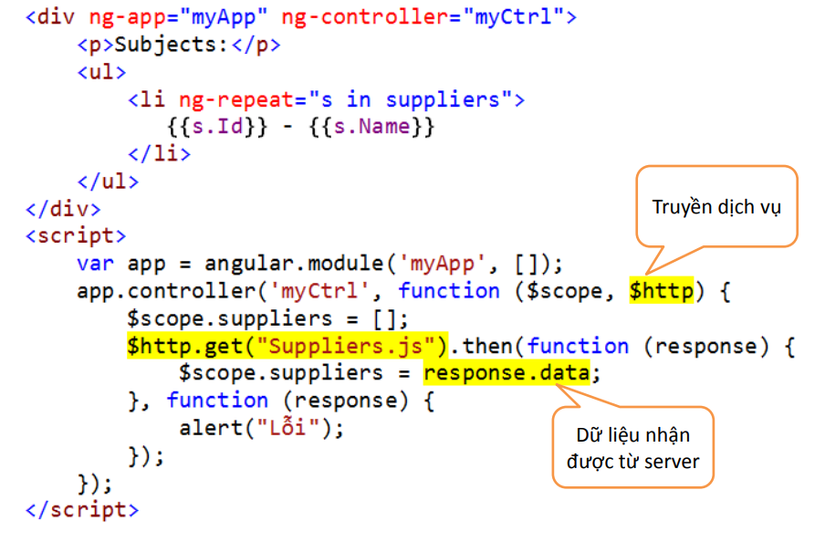The height and width of the screenshot is (541, 825).
Task: Click the ng-app="myApp" attribute
Action: click(x=178, y=17)
